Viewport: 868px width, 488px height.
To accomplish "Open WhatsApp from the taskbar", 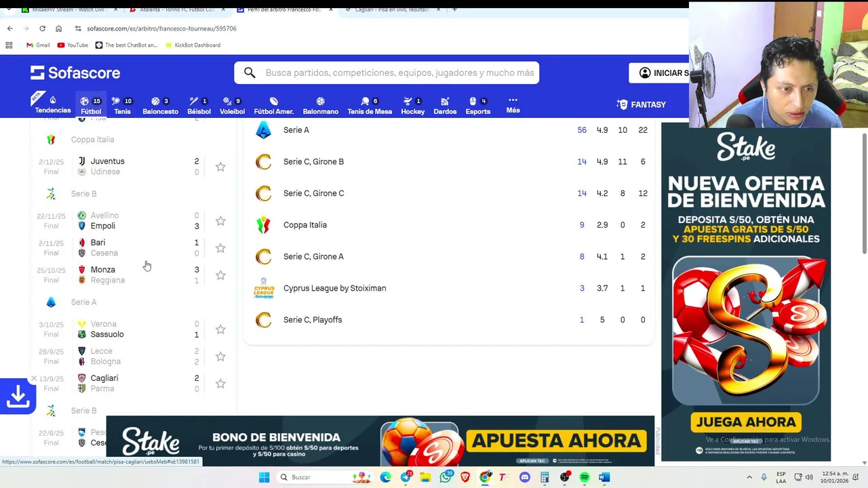I will tap(445, 477).
